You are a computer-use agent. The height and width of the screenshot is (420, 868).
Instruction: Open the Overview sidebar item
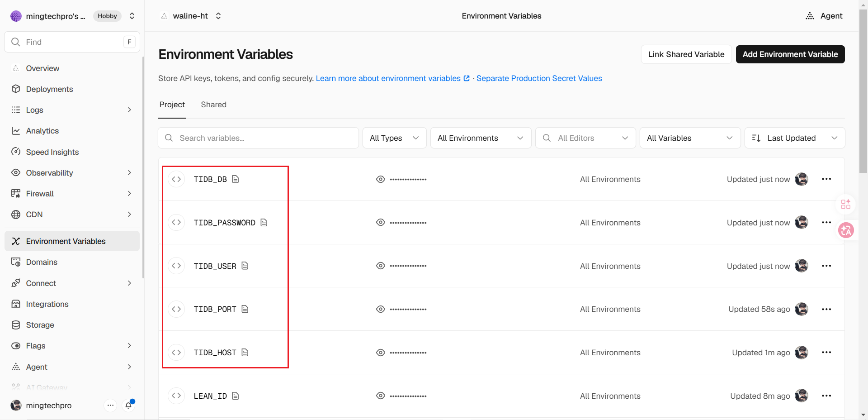(72, 68)
